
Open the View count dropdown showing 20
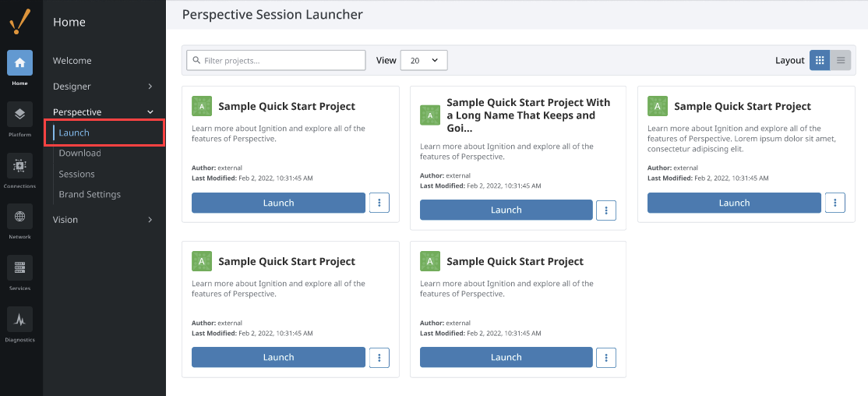point(424,60)
